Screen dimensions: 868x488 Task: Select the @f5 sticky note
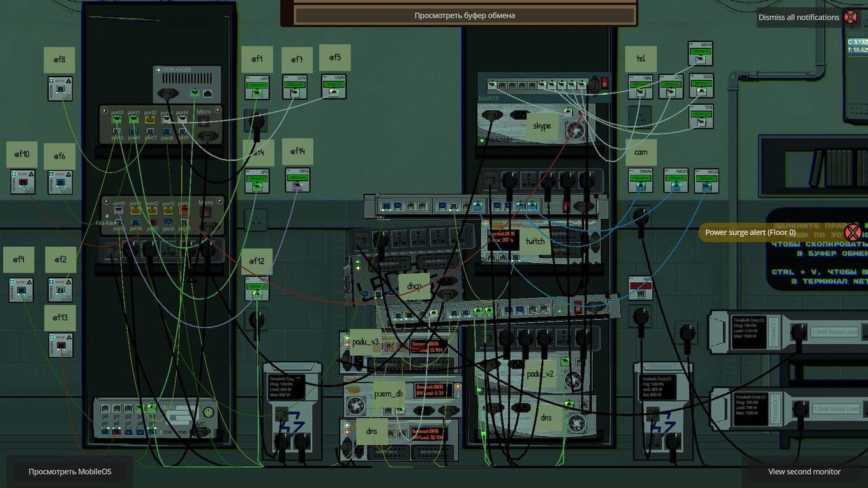(335, 57)
